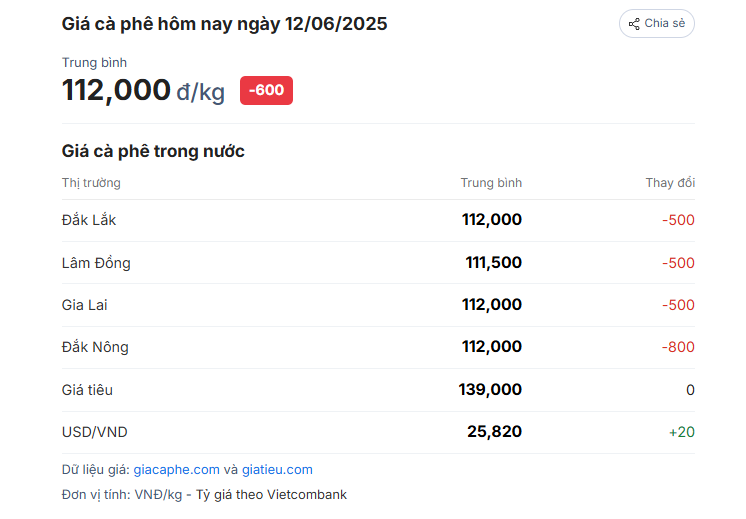
Task: Click the red -600 change badge
Action: 266,90
